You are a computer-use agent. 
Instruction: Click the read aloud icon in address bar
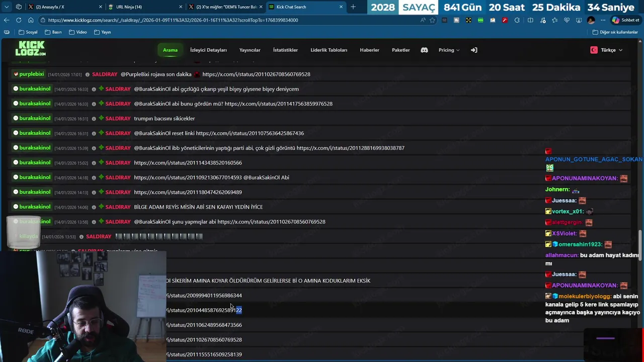423,20
